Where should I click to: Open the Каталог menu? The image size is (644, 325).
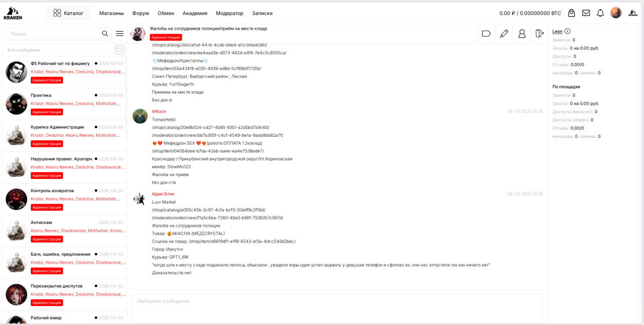point(68,13)
